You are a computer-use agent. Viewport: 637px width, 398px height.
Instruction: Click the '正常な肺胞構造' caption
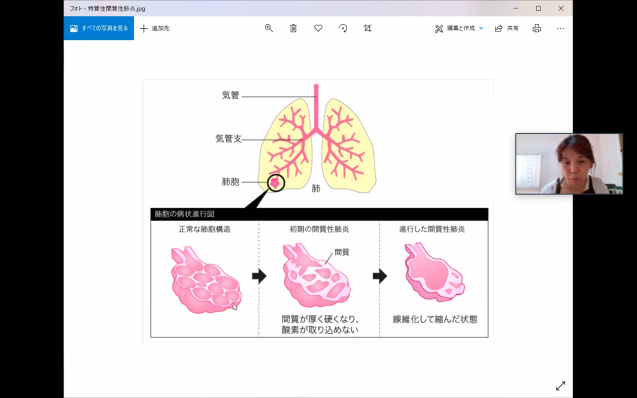(204, 229)
